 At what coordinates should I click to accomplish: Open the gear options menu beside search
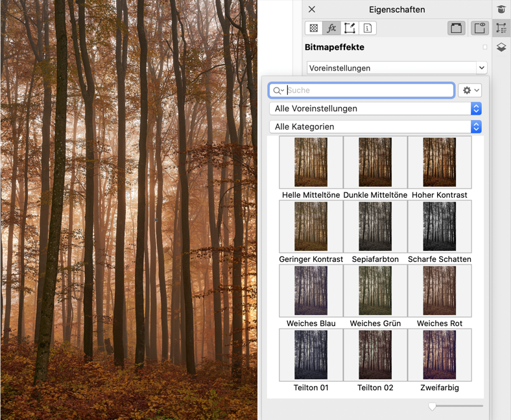point(469,91)
